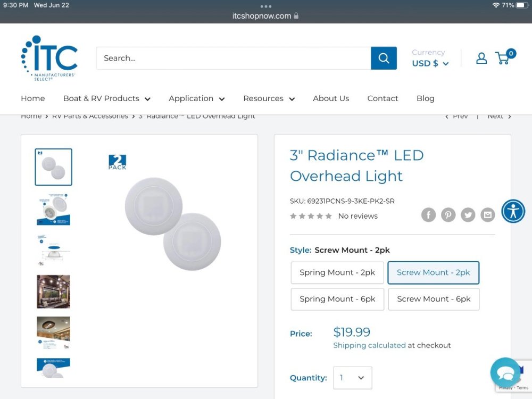The image size is (532, 399).
Task: Open the Blog menu item
Action: tap(425, 98)
